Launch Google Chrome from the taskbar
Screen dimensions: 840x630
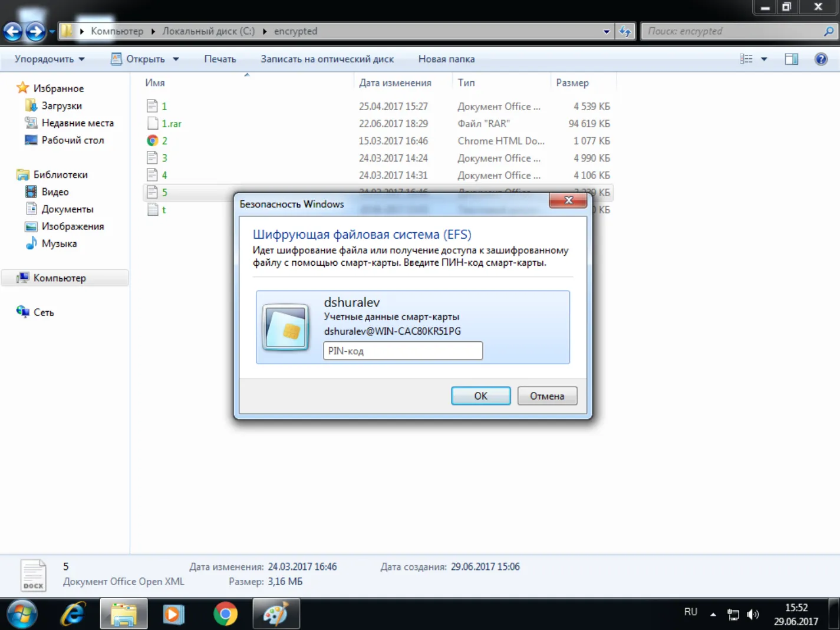[x=225, y=614]
